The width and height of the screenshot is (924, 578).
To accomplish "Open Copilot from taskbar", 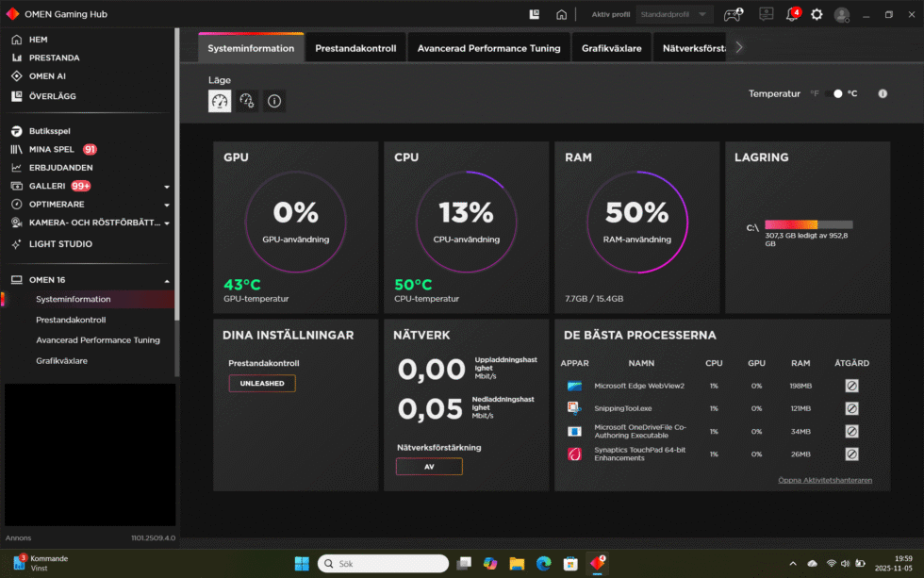I will coord(490,564).
